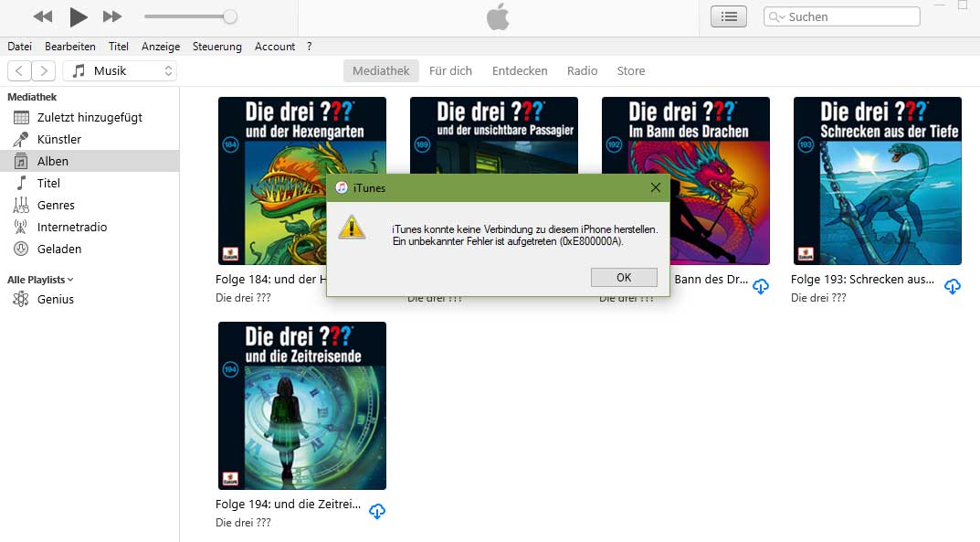Switch to the Für dich tab
980x542 pixels.
coord(450,70)
